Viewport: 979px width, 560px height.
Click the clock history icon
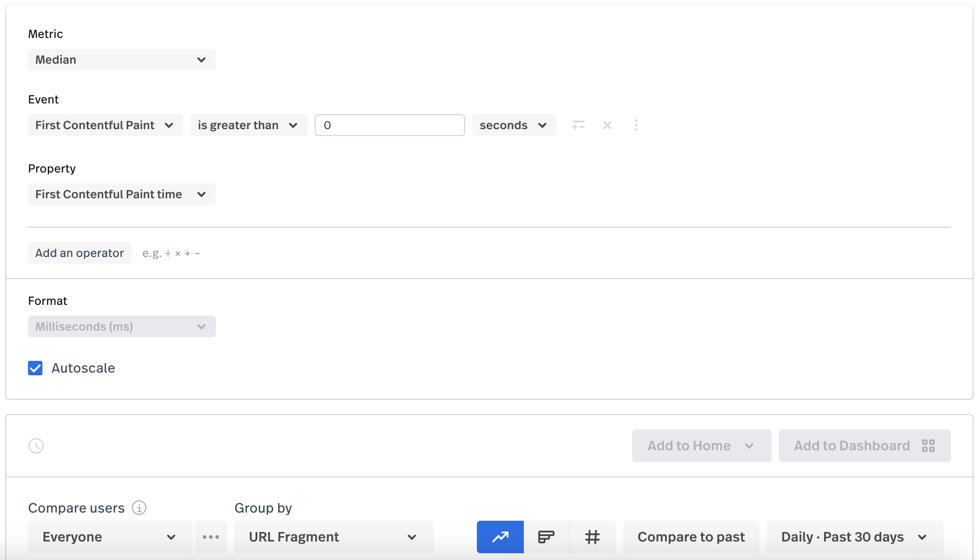(x=36, y=446)
